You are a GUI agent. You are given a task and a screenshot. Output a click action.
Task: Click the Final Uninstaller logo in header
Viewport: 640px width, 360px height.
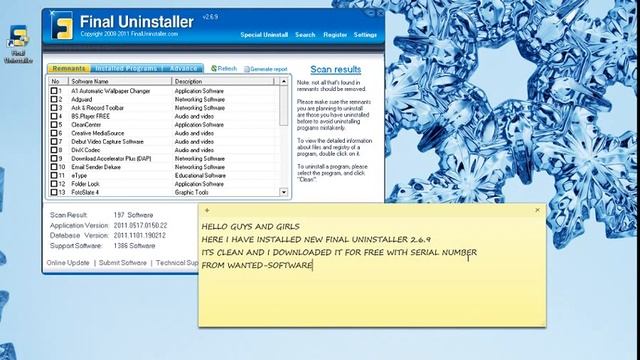point(62,26)
